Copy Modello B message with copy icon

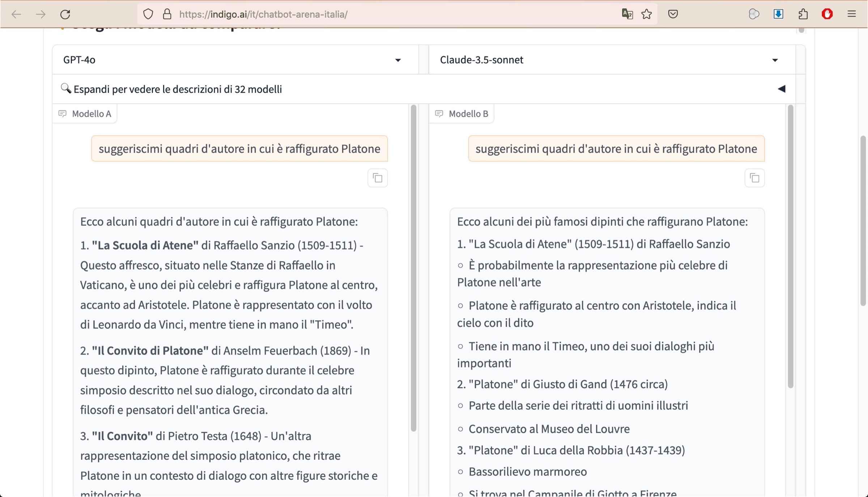click(754, 178)
